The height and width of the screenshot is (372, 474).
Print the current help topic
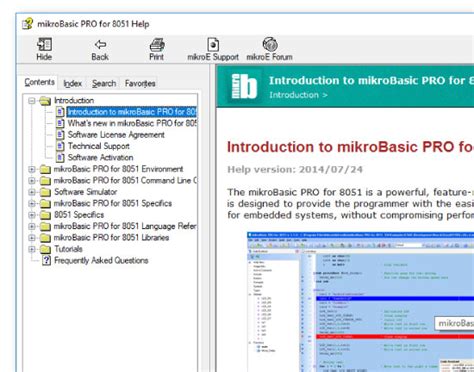[157, 45]
